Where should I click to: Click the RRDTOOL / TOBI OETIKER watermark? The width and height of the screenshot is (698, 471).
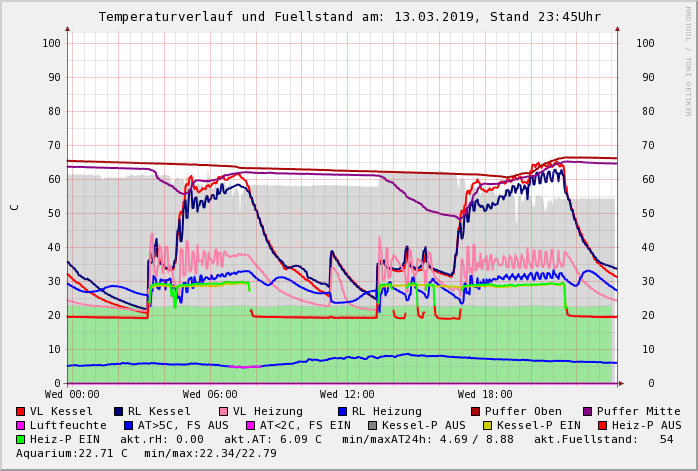pos(688,60)
